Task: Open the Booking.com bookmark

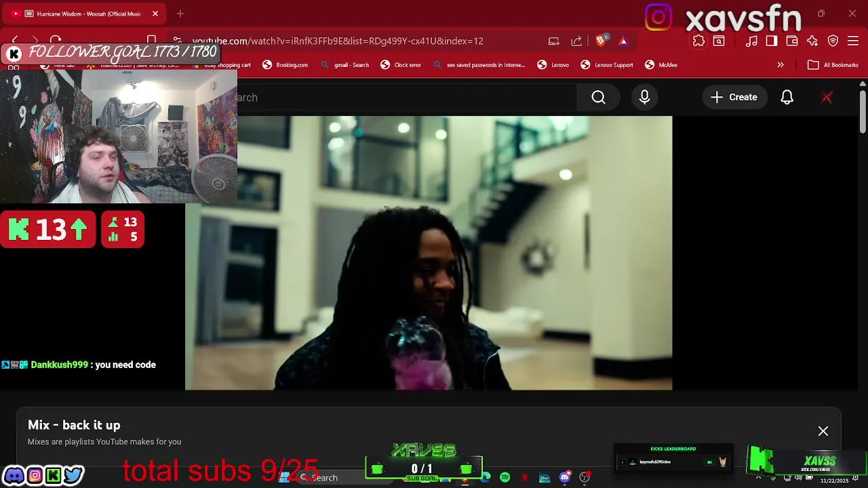Action: coord(285,65)
